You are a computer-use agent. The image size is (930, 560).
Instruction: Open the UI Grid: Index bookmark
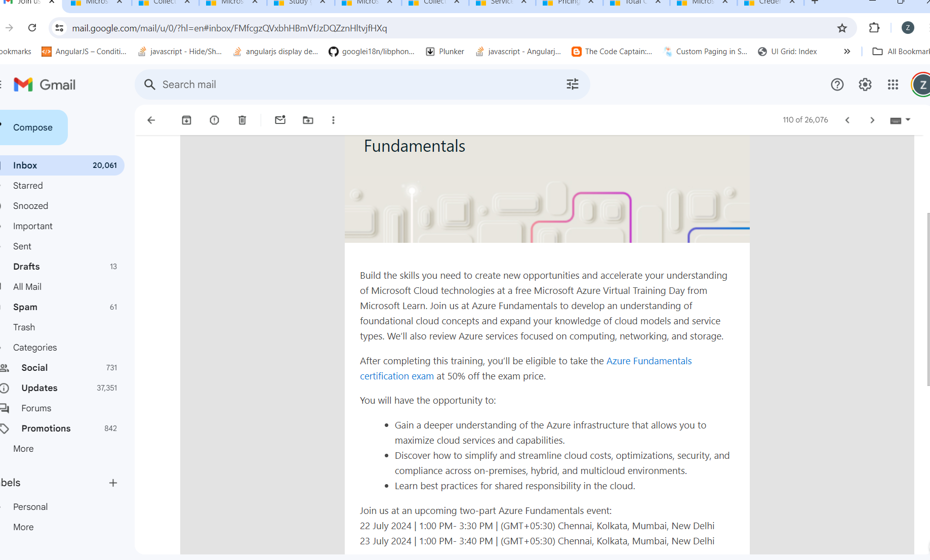pos(787,51)
